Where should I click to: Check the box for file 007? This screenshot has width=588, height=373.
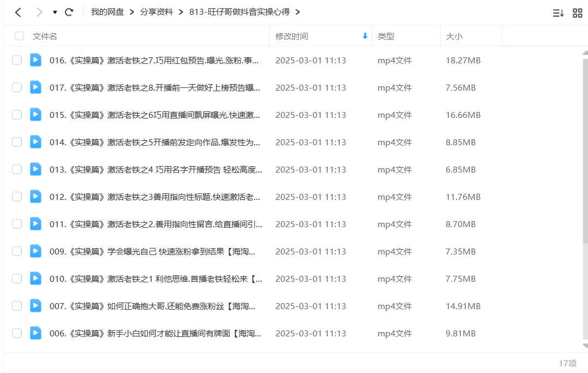(x=17, y=306)
